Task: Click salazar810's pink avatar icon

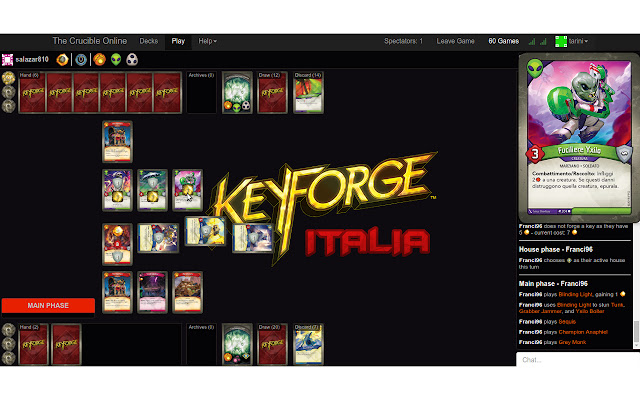Action: coord(7,60)
